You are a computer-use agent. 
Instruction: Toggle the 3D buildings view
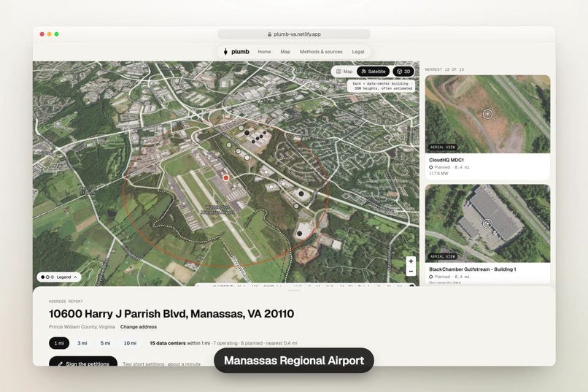tap(403, 72)
